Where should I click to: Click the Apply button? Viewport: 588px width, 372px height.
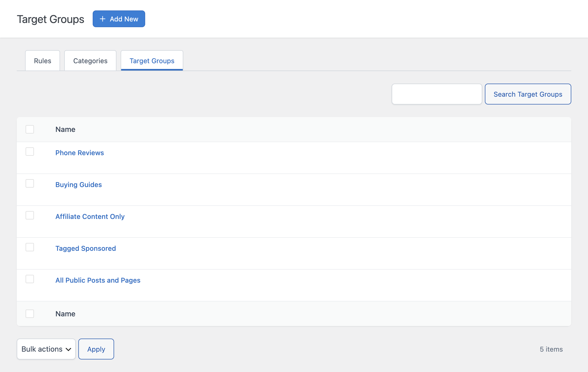(96, 349)
